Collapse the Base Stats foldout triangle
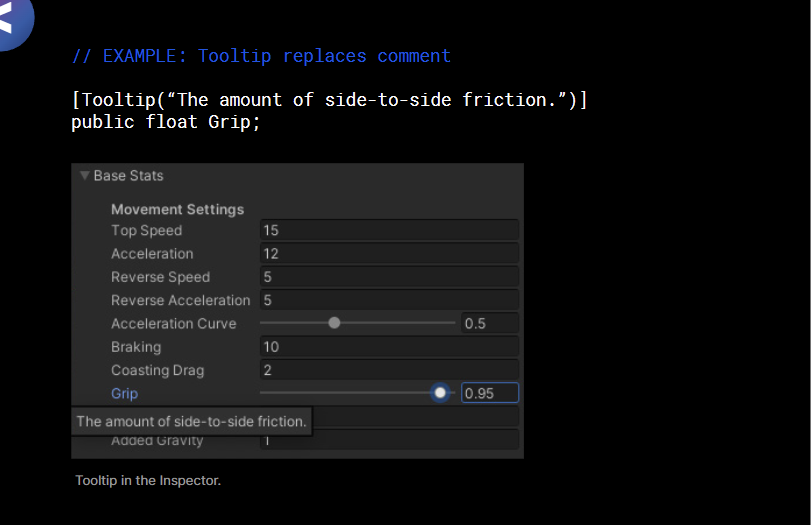The height and width of the screenshot is (525, 812). [x=84, y=176]
